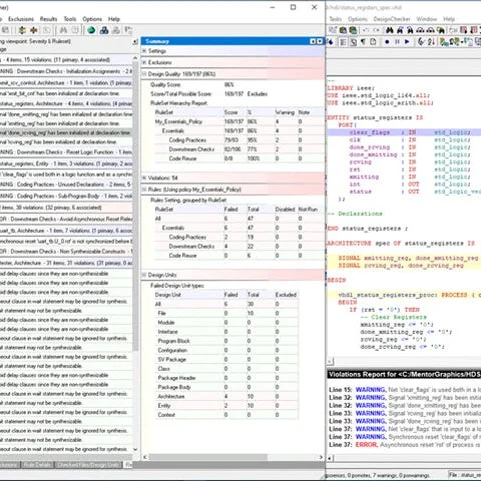Click the gray binoculars icon in the left toolbar
The width and height of the screenshot is (481, 481).
click(63, 30)
